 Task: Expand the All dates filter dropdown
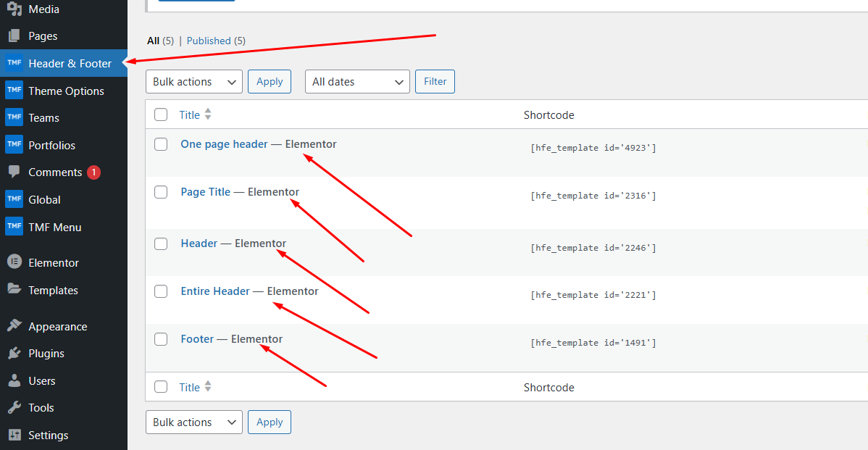click(357, 82)
